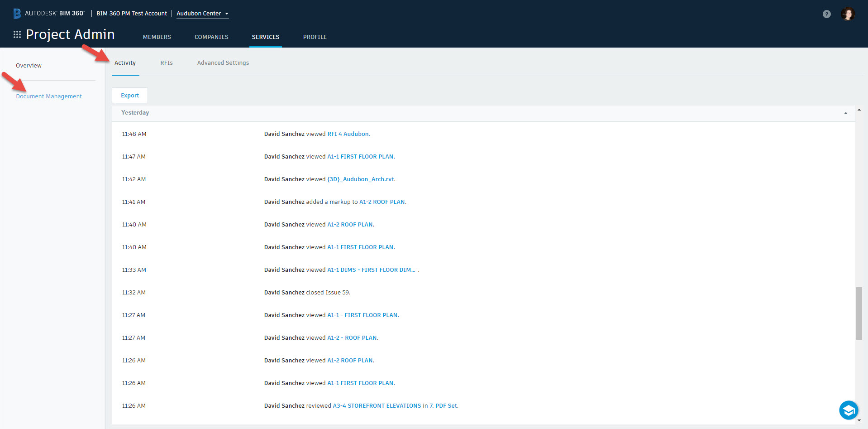868x429 pixels.
Task: Expand the Audubon Center project dropdown
Action: coord(202,14)
